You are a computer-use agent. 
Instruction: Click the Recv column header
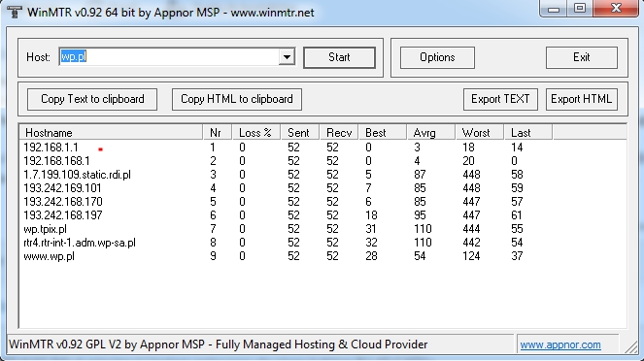tap(339, 133)
